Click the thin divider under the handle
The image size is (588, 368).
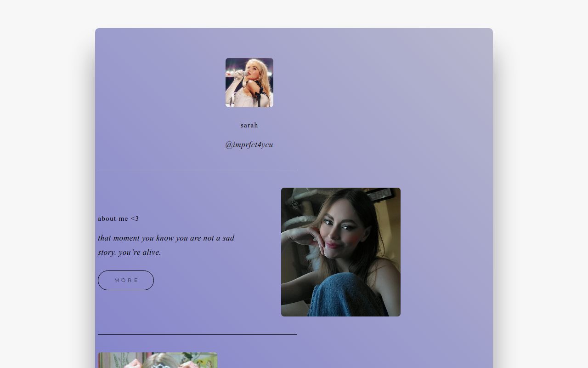pos(197,170)
